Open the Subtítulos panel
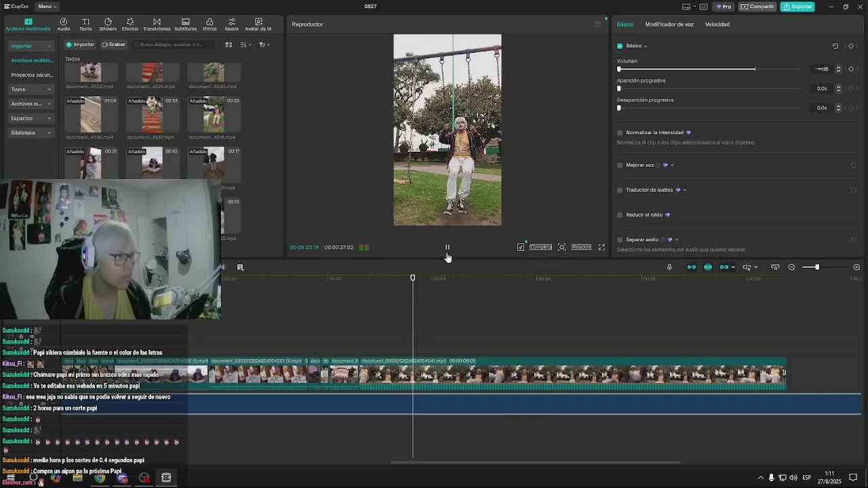Viewport: 868px width, 488px height. coord(185,24)
